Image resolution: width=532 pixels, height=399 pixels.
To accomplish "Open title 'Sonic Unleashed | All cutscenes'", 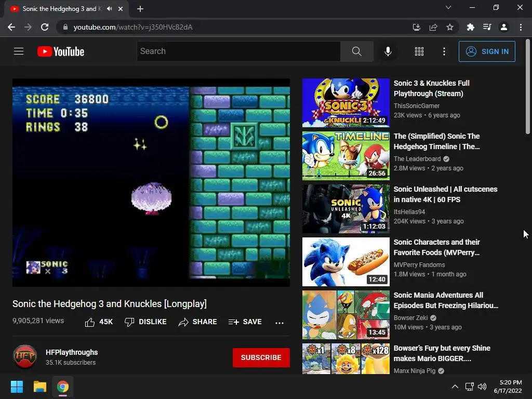I will (445, 194).
